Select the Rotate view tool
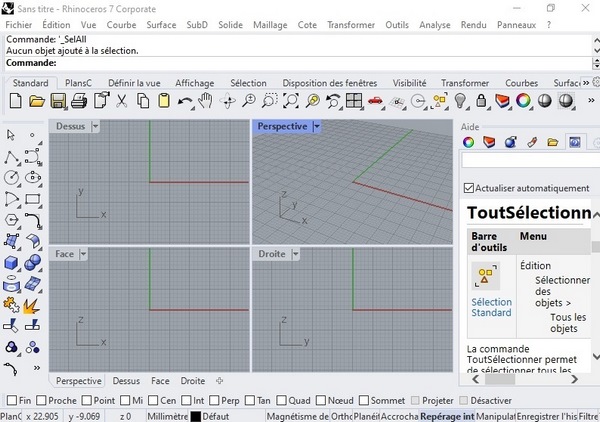The width and height of the screenshot is (600, 422). coord(227,101)
